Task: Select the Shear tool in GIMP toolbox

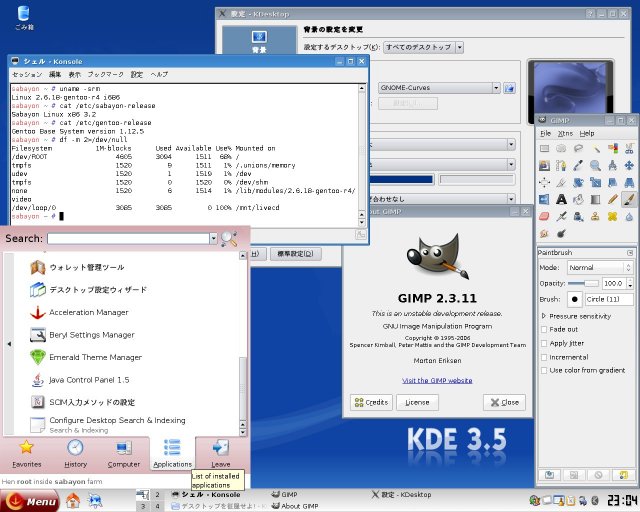Action: coord(613,183)
